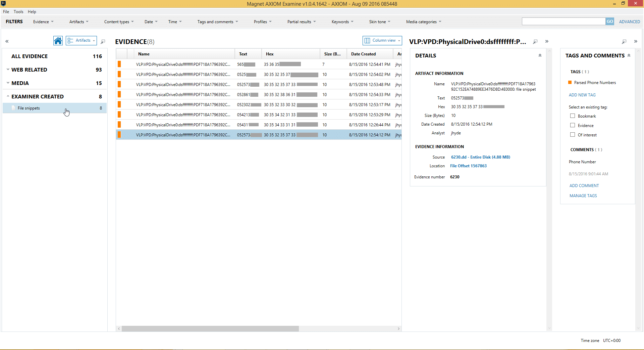This screenshot has height=350, width=644.
Task: Click the Parsed Phone Numbers orange tag swatch
Action: tap(570, 82)
